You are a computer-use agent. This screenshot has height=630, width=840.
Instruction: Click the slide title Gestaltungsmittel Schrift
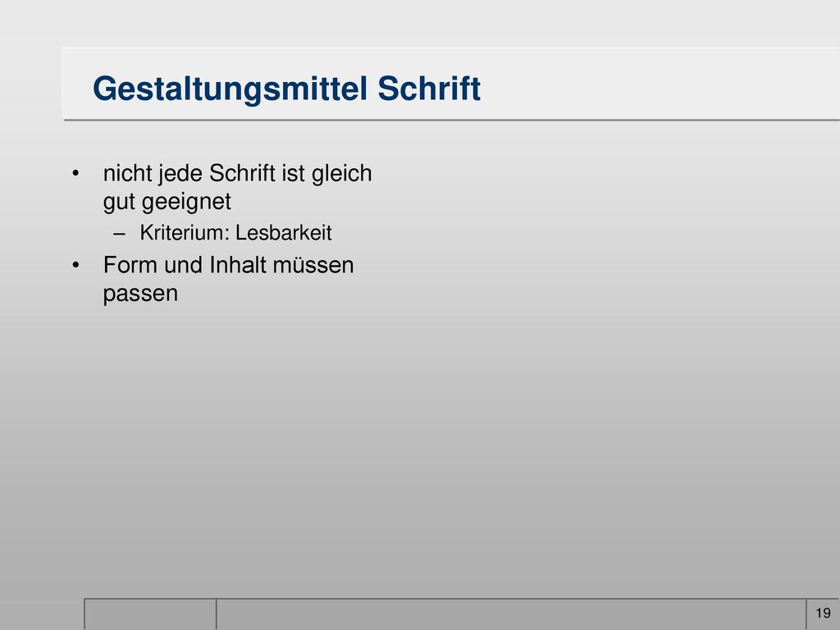(286, 89)
